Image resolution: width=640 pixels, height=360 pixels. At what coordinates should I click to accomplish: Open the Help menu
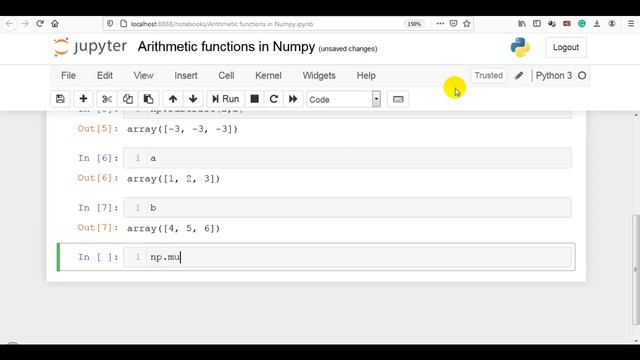point(366,76)
